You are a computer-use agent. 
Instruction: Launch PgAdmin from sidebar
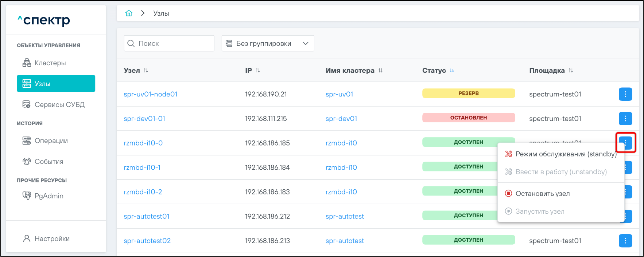[49, 196]
